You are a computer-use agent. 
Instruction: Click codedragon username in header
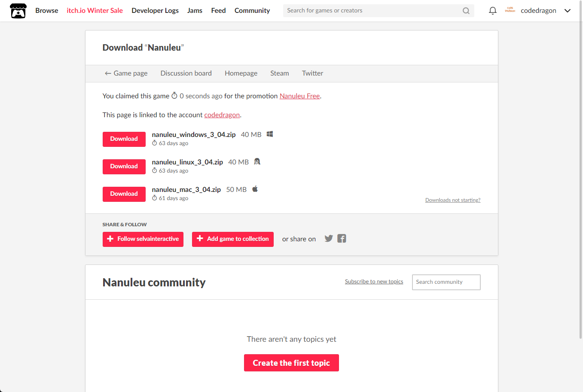coord(538,11)
